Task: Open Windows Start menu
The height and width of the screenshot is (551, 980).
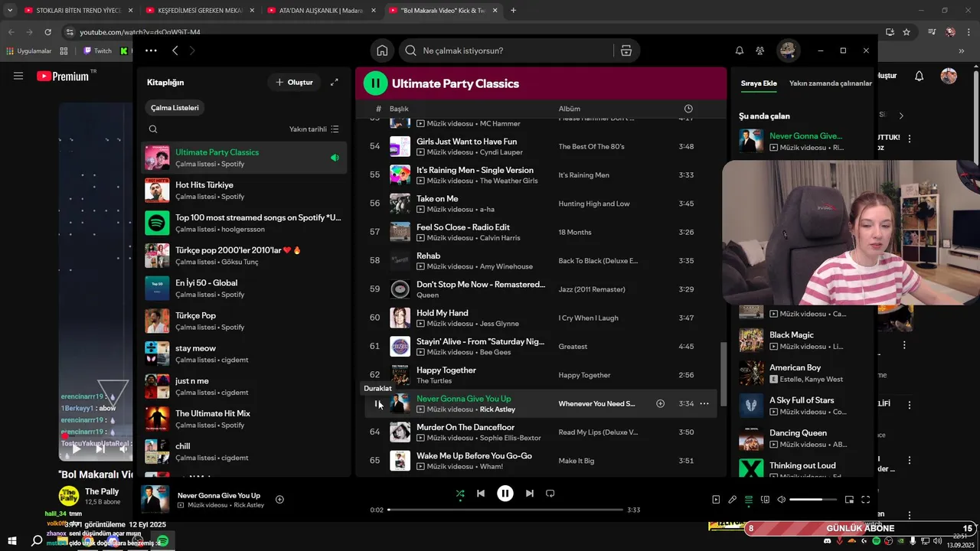Action: point(11,540)
